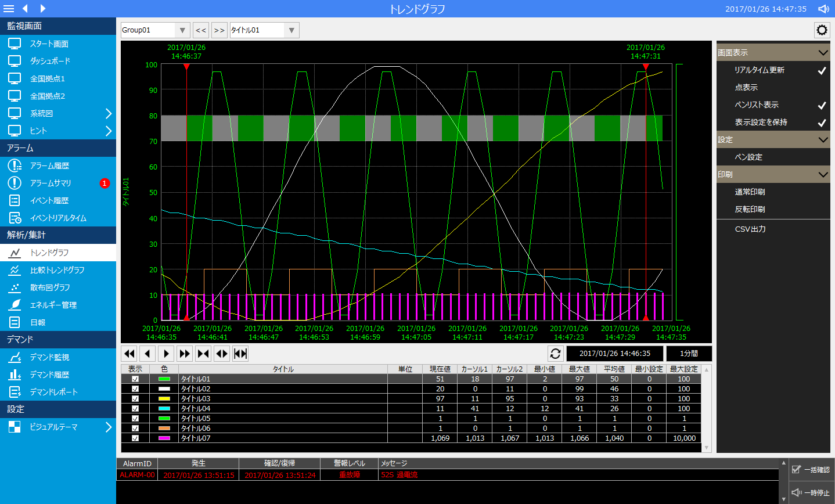This screenshot has height=504, width=835.
Task: Jump back with the rewind double-arrow button
Action: (x=129, y=354)
